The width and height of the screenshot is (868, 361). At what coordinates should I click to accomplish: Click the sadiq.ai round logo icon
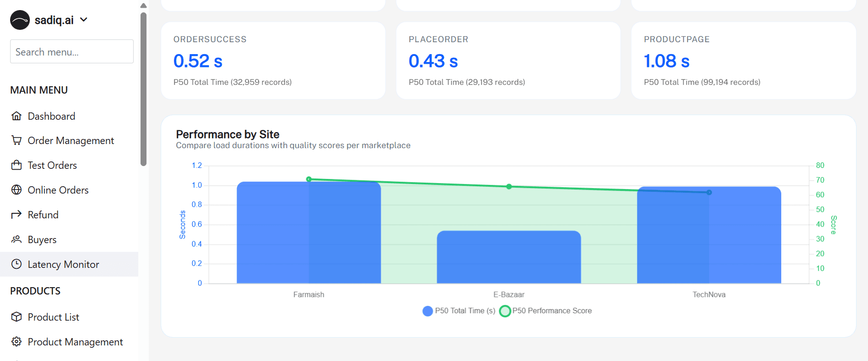[x=20, y=20]
